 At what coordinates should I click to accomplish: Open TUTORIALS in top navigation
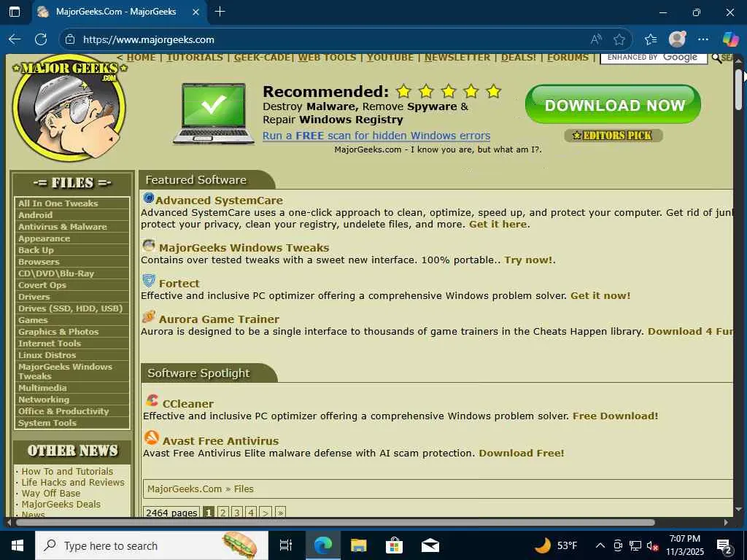(194, 57)
